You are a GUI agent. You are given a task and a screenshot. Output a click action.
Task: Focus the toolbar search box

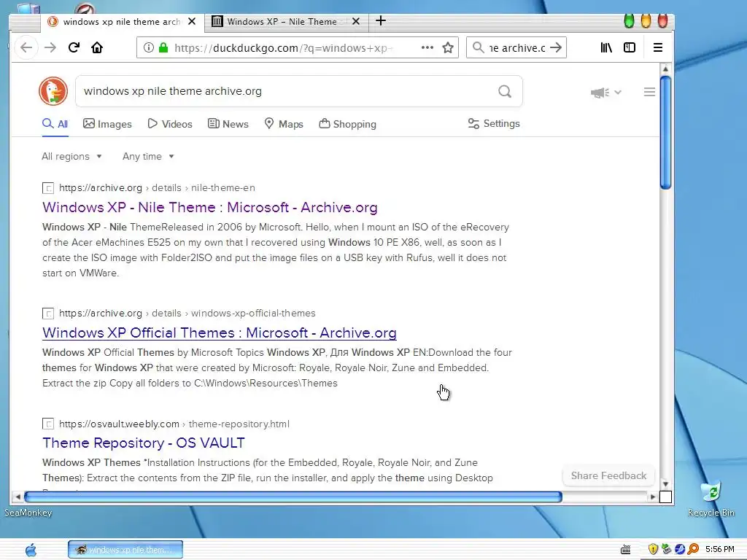516,47
